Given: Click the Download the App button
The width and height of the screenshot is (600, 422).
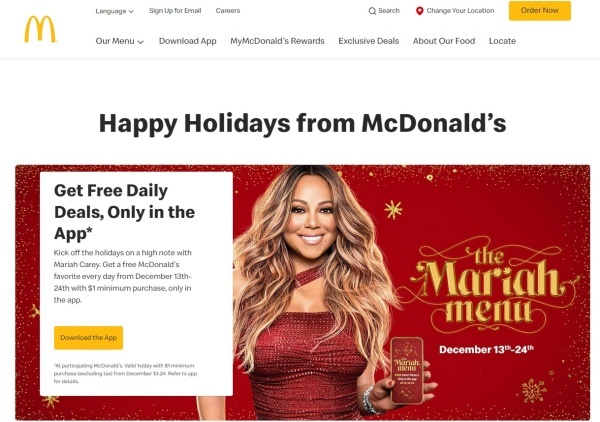Looking at the screenshot, I should (88, 338).
